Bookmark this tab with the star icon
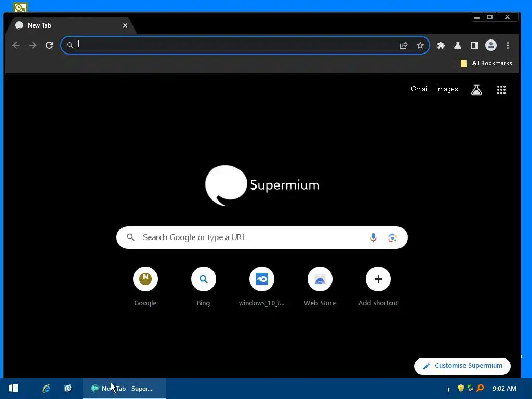The image size is (532, 399). click(420, 46)
